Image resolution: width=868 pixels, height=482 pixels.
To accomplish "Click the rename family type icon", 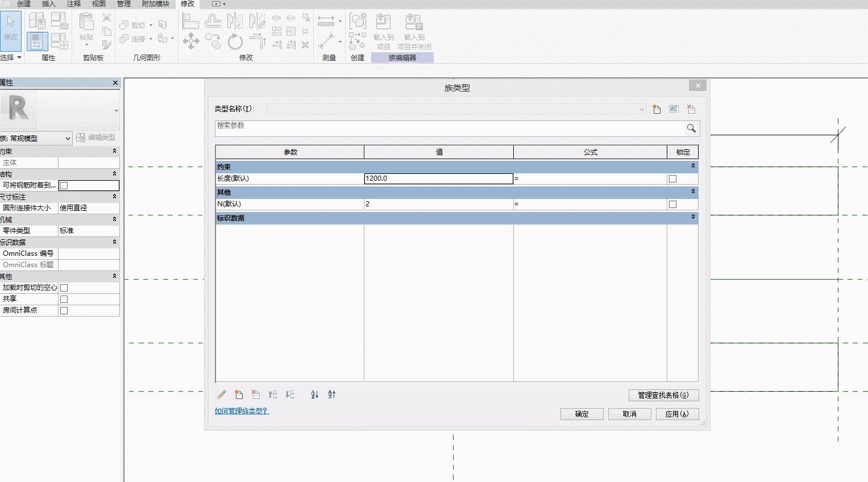I will click(674, 109).
